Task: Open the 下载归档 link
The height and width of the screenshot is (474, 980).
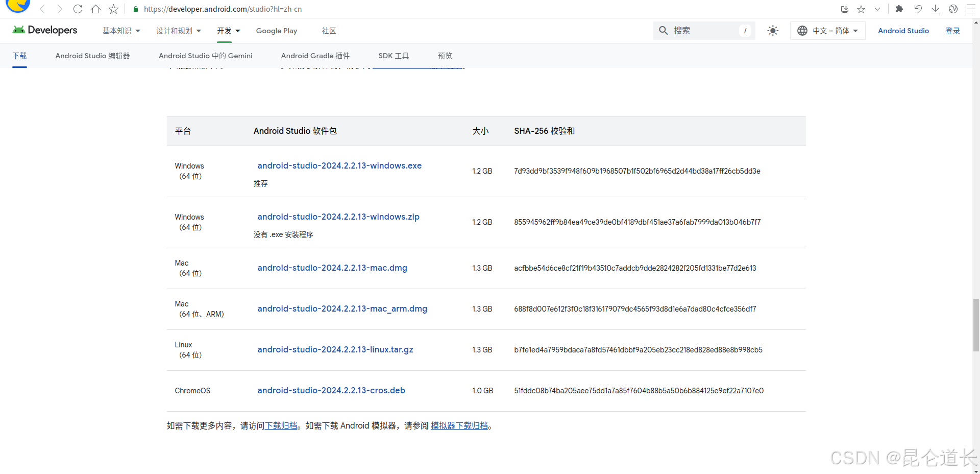Action: pos(281,425)
